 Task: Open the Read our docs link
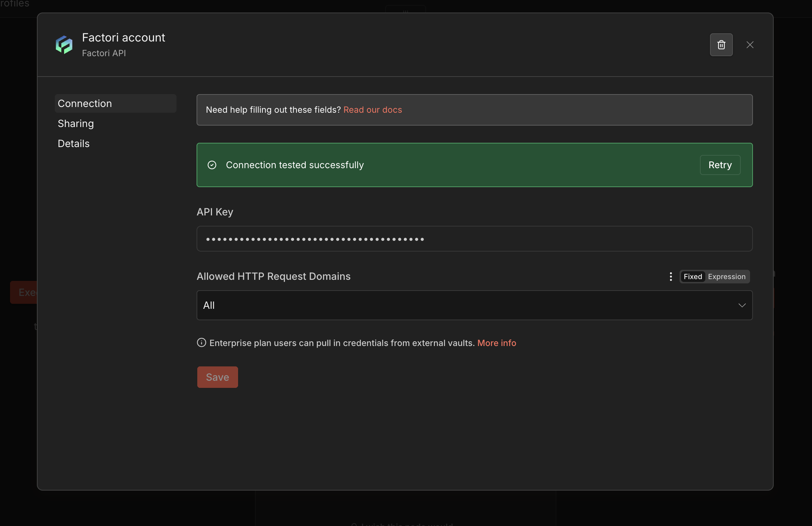pyautogui.click(x=372, y=110)
